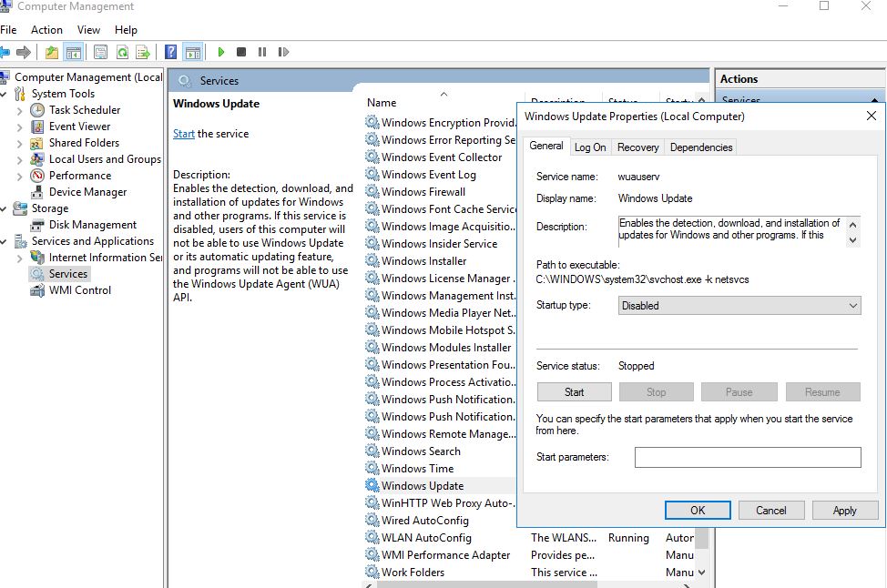
Task: Click the Start parameters text field
Action: (x=748, y=458)
